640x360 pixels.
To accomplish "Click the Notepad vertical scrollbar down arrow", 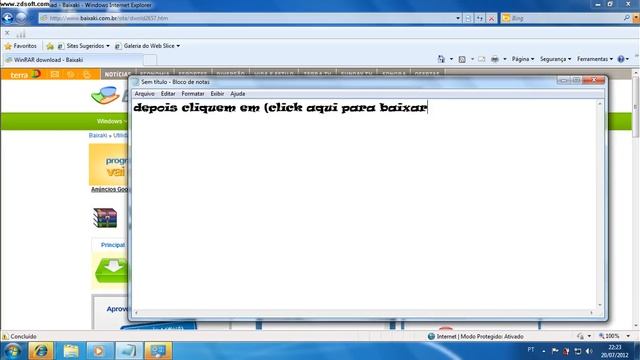I will (600, 305).
